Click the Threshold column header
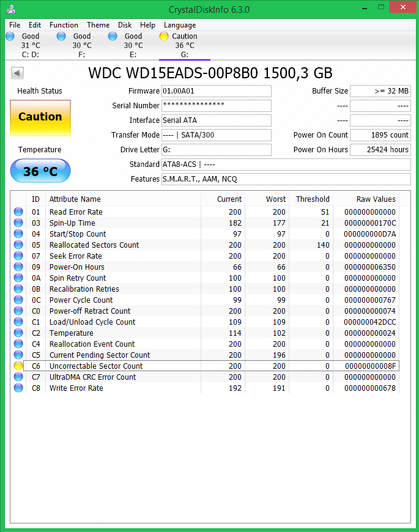This screenshot has width=419, height=532. (311, 199)
